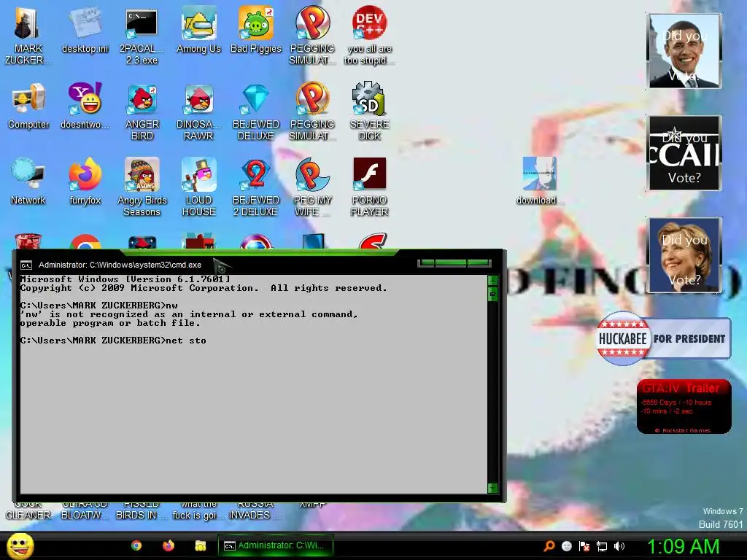Screen dimensions: 747x560
Task: Switch to the Administrator cmd taskbar button
Action: (275, 545)
